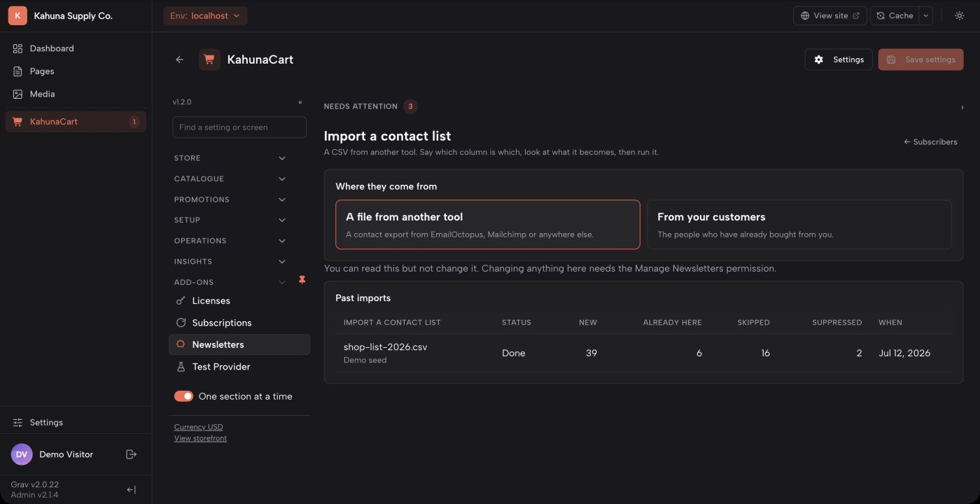Collapse the admin sidebar arrow icon
980x504 pixels.
coord(131,490)
